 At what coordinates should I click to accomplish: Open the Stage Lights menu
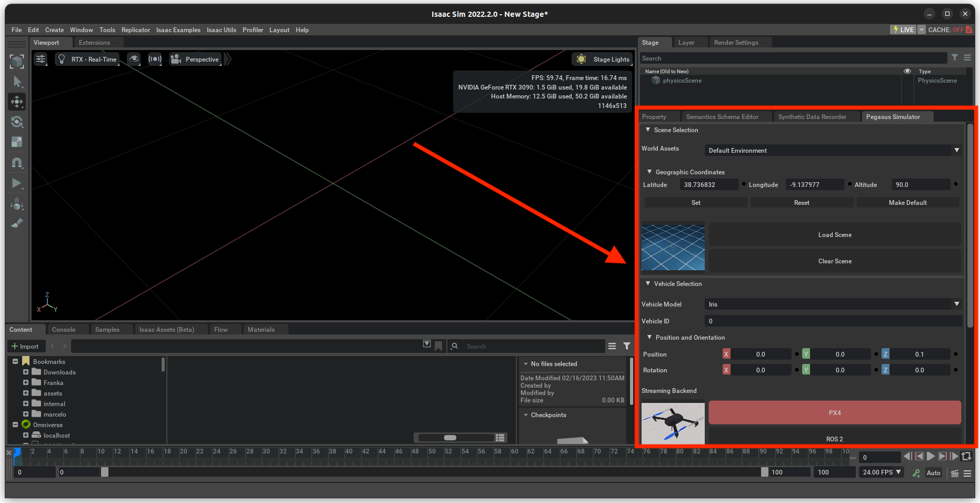pos(603,59)
